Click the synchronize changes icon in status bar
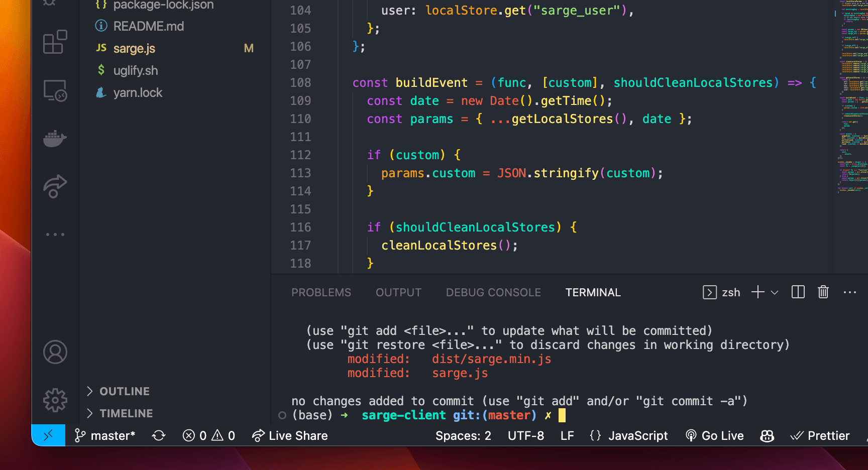 (159, 436)
